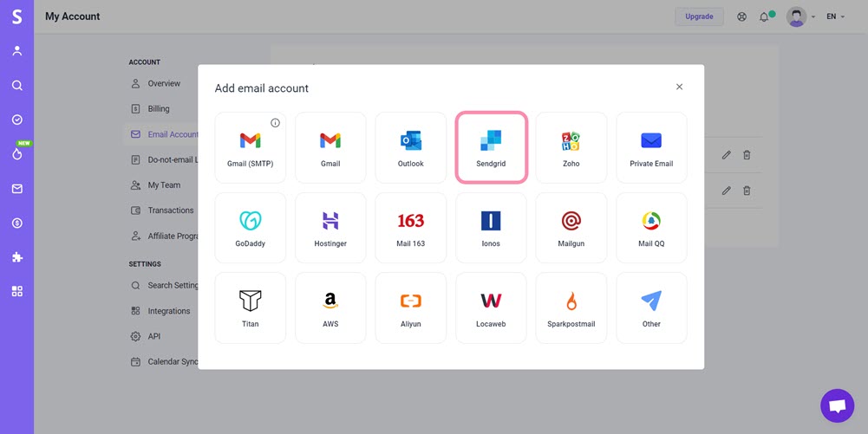This screenshot has width=868, height=434.
Task: Pick the Ionos provider card
Action: (491, 228)
